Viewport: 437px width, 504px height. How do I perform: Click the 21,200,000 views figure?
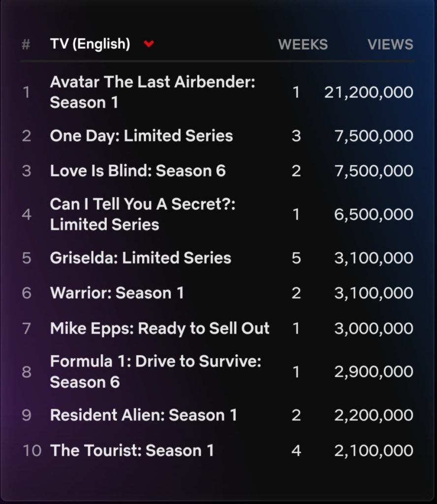tap(369, 92)
